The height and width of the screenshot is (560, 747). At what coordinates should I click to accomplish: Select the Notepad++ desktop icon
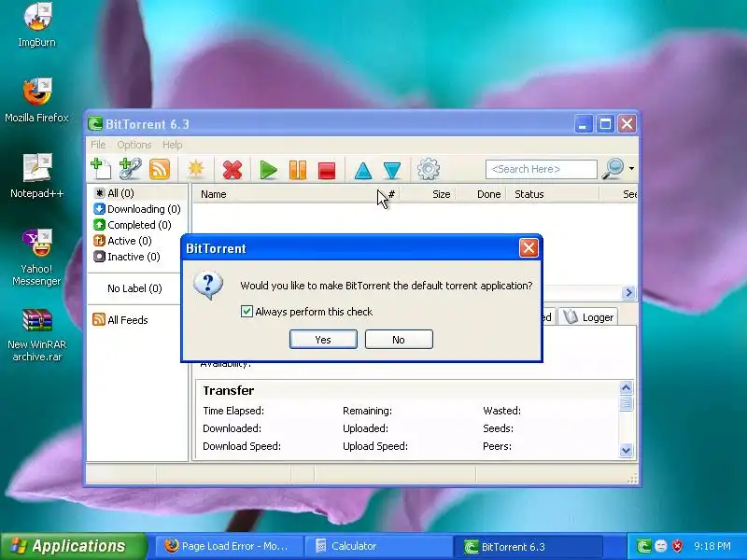pyautogui.click(x=36, y=175)
